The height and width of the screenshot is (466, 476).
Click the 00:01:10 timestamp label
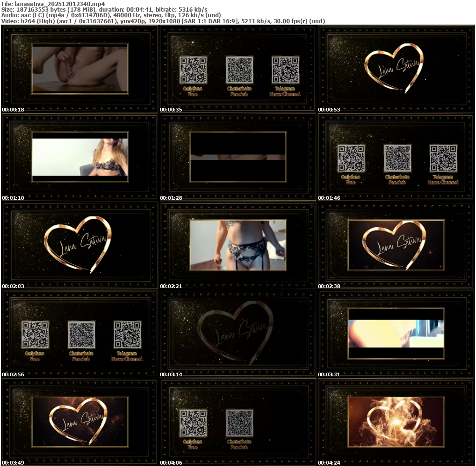coord(13,198)
